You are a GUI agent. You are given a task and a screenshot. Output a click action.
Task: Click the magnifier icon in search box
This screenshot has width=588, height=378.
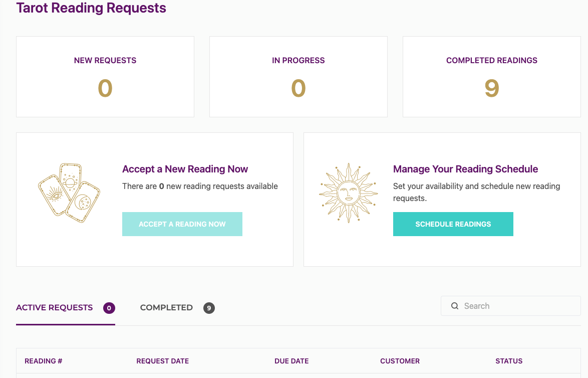pyautogui.click(x=454, y=306)
